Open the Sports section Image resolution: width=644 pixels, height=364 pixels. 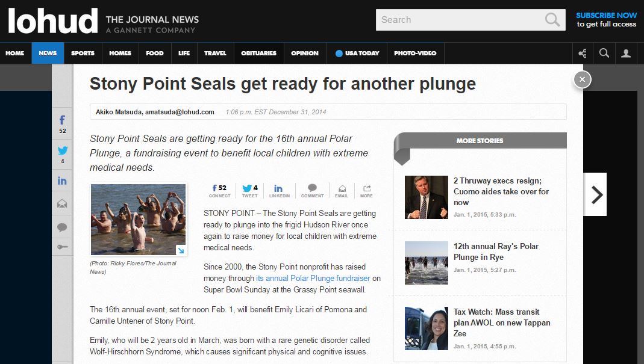tap(83, 54)
